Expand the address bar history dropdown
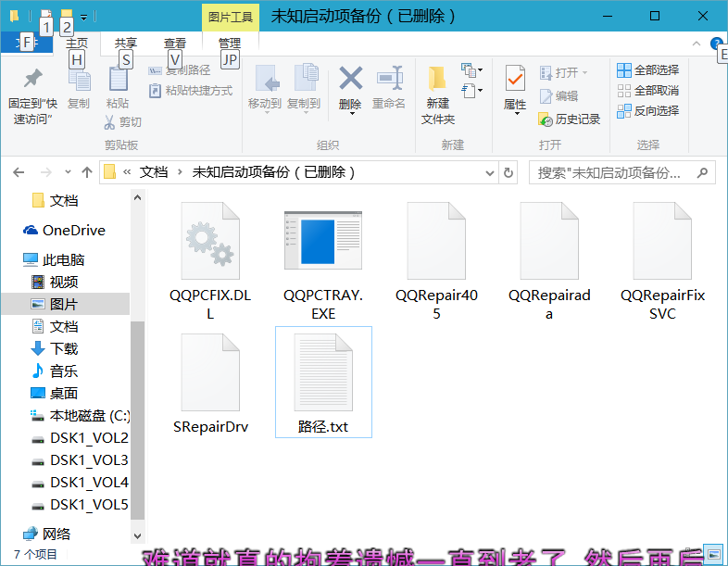 click(x=489, y=173)
